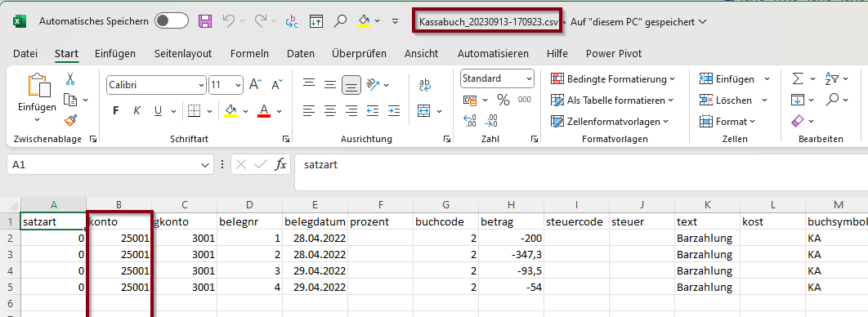The height and width of the screenshot is (317, 868).
Task: Click the Copy icon in Zwischenablage
Action: coord(69,100)
